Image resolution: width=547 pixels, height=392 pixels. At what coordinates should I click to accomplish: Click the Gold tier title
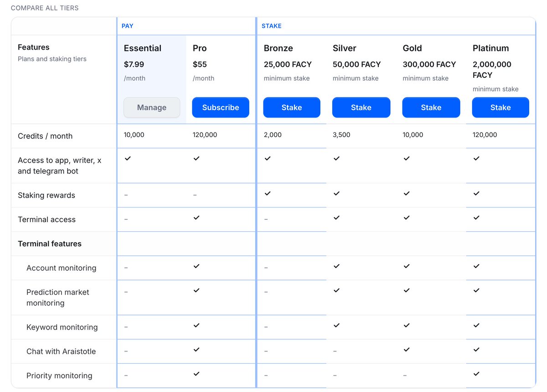pyautogui.click(x=412, y=48)
